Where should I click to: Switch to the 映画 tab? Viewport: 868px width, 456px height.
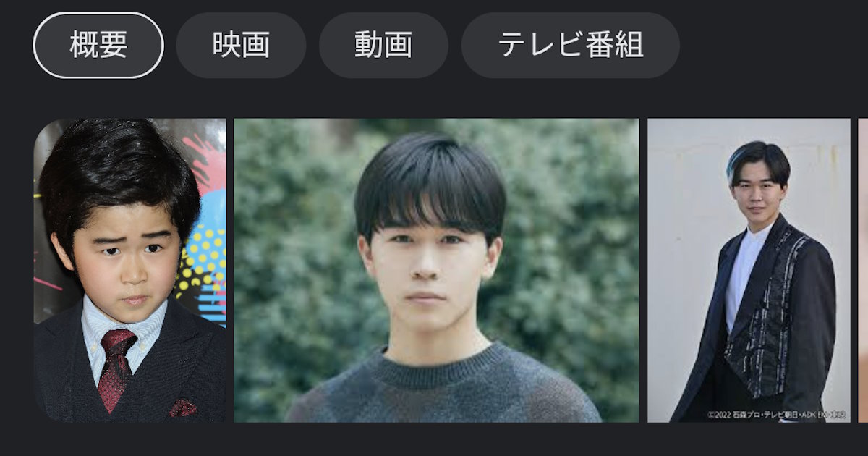click(241, 45)
